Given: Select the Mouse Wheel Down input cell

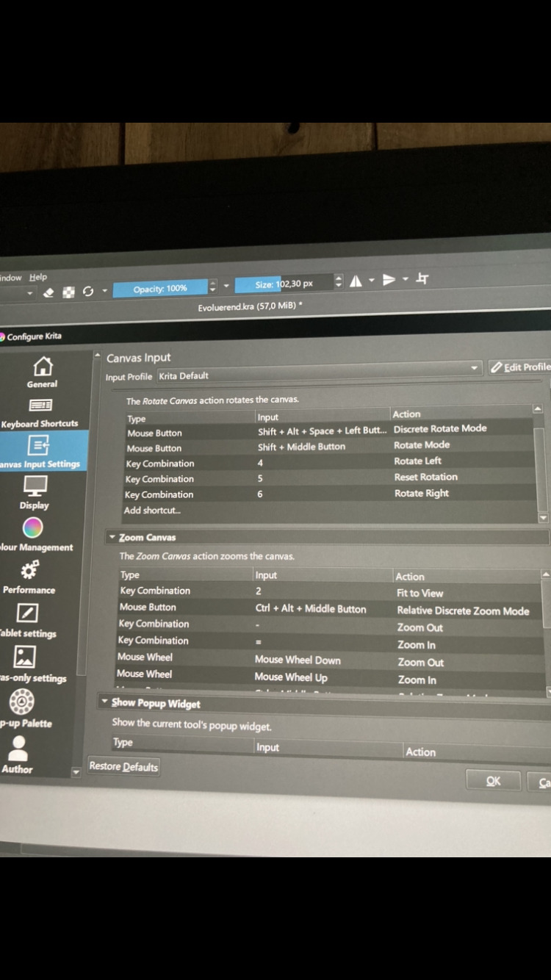Looking at the screenshot, I should (298, 660).
